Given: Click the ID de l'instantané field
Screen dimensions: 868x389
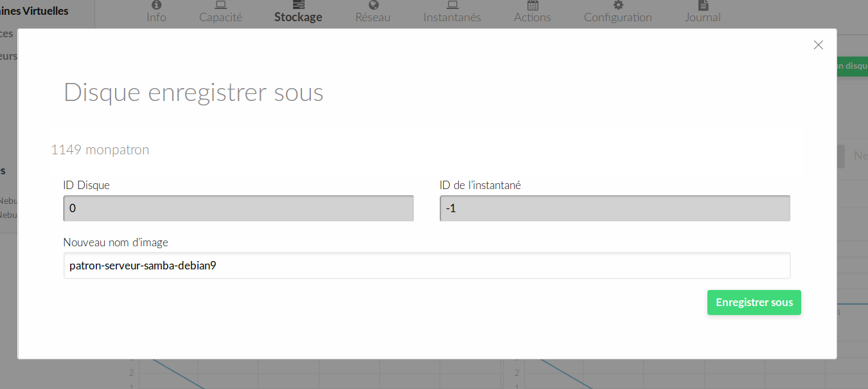Looking at the screenshot, I should [x=615, y=208].
